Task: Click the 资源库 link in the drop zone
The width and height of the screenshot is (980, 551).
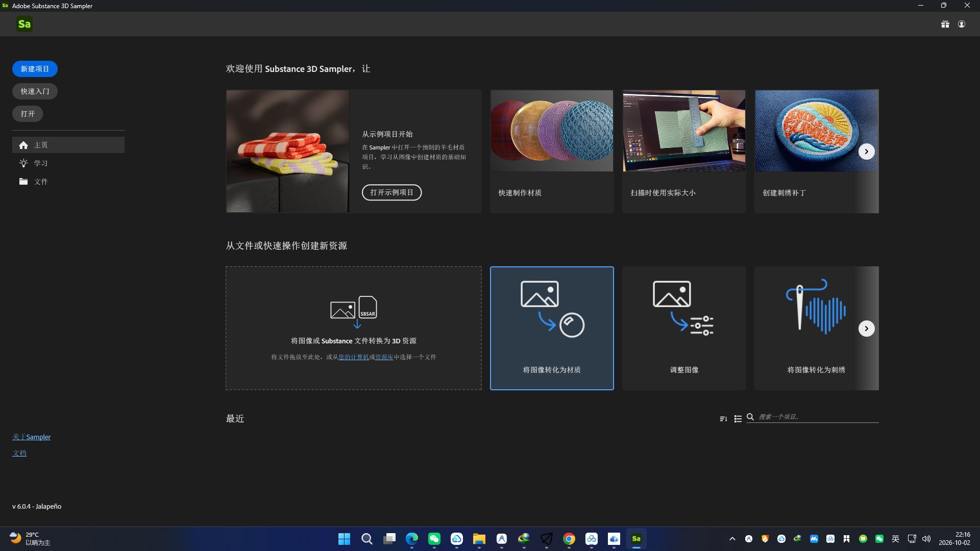Action: tap(384, 357)
